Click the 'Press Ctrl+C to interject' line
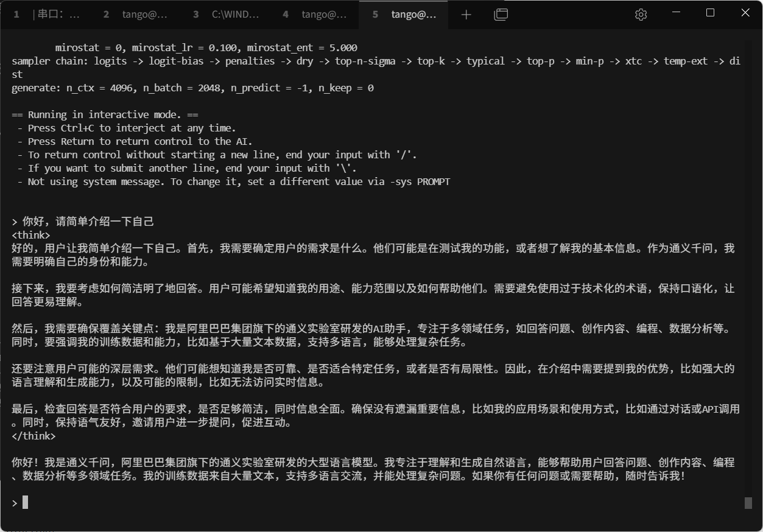Viewport: 763px width, 532px height. click(127, 128)
